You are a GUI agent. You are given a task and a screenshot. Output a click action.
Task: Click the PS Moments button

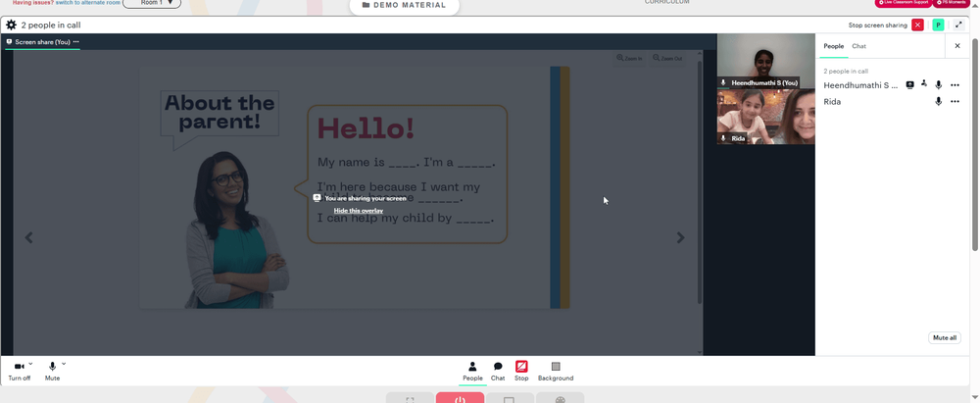coord(951,3)
